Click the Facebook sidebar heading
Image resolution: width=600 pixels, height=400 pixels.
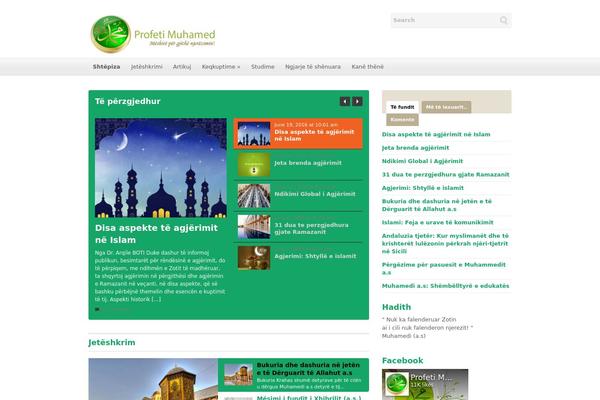coord(403,361)
